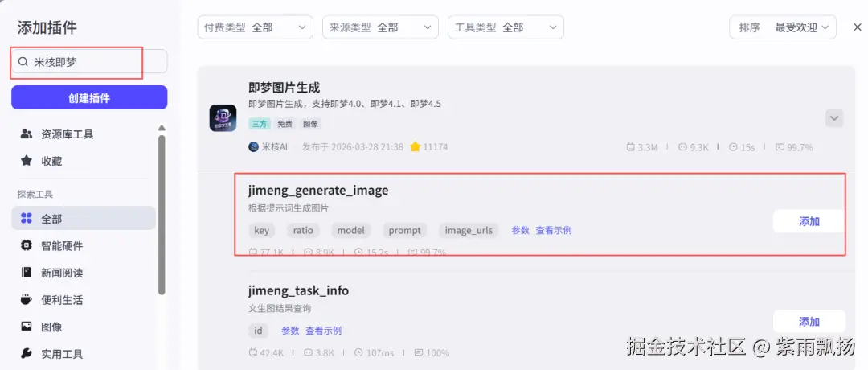Click the search magnifier icon
868x370 pixels.
[23, 62]
